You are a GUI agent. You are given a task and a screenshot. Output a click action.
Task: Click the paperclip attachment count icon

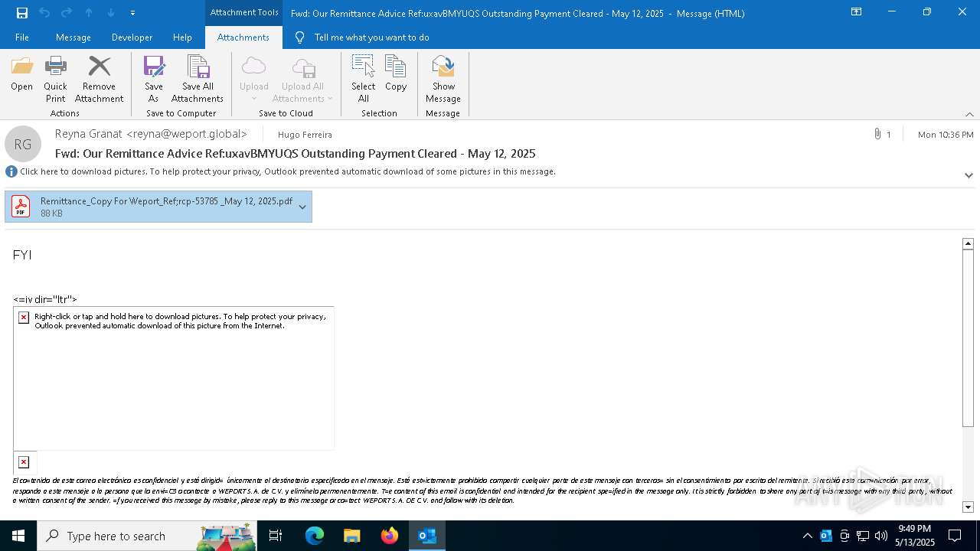pos(878,134)
